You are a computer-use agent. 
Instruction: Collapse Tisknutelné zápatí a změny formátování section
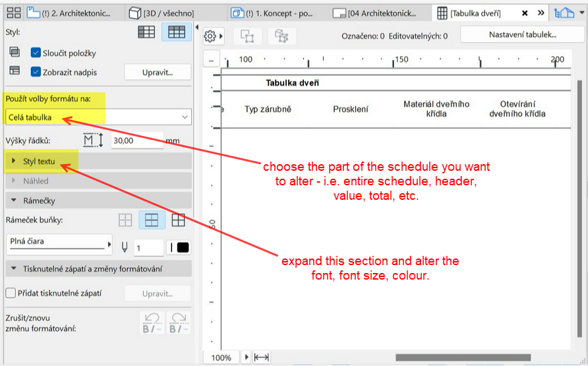[98, 269]
